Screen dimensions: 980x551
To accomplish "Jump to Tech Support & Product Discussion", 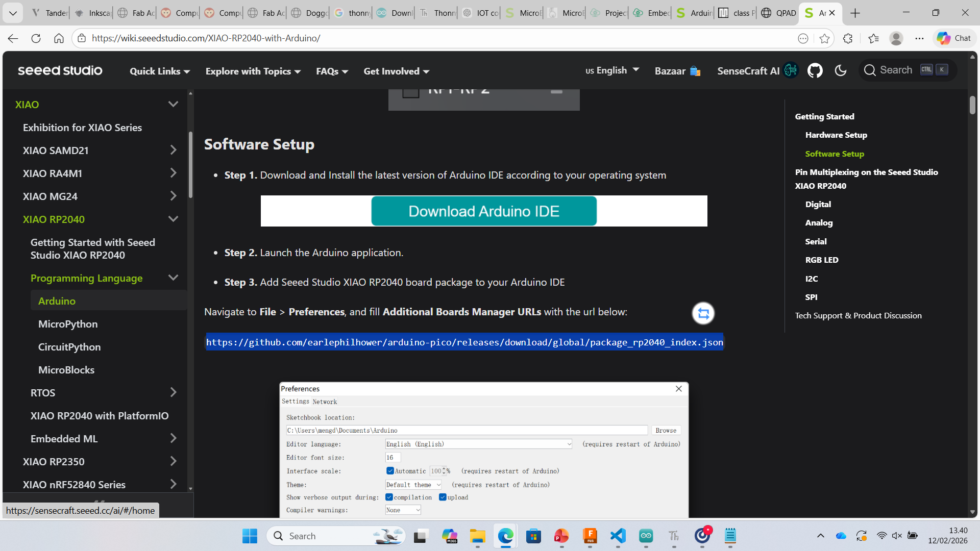I will tap(858, 316).
